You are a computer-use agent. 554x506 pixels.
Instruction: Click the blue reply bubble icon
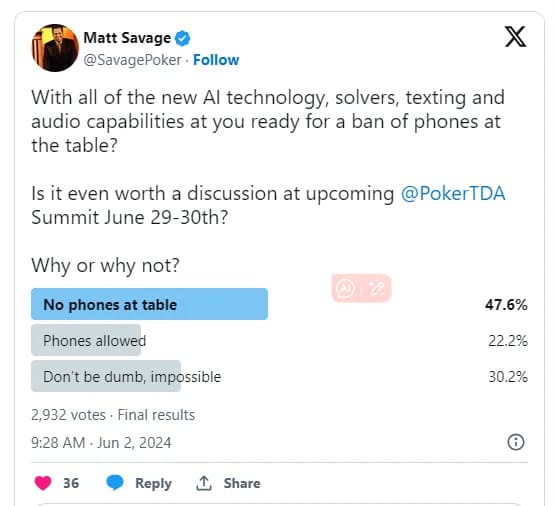pos(115,483)
